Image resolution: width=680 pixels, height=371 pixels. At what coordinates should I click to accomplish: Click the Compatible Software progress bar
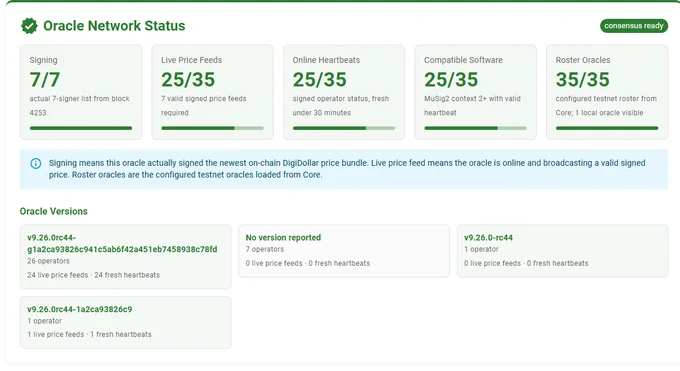tap(475, 128)
